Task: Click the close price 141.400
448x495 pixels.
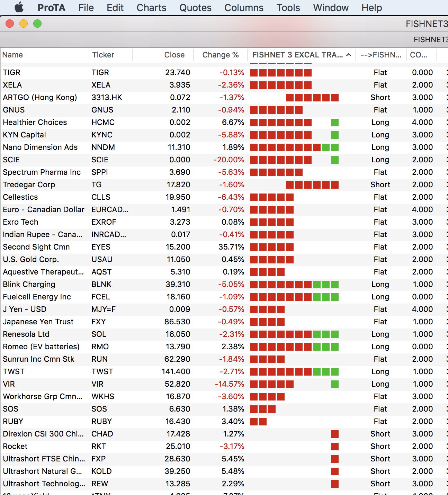Action: (x=176, y=372)
